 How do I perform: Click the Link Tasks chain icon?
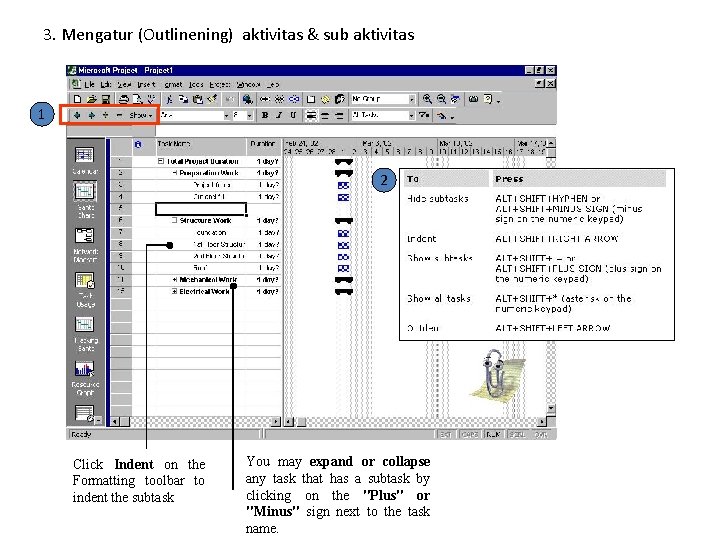point(265,99)
